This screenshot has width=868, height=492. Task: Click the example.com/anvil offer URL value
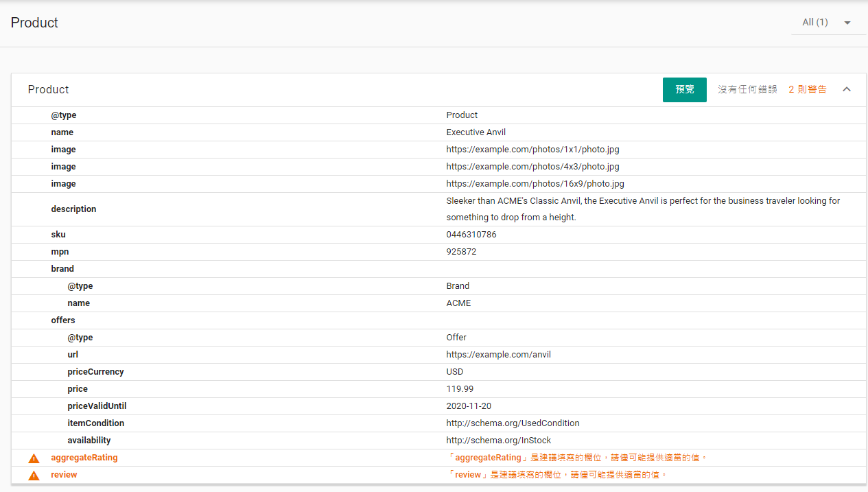[x=498, y=355]
